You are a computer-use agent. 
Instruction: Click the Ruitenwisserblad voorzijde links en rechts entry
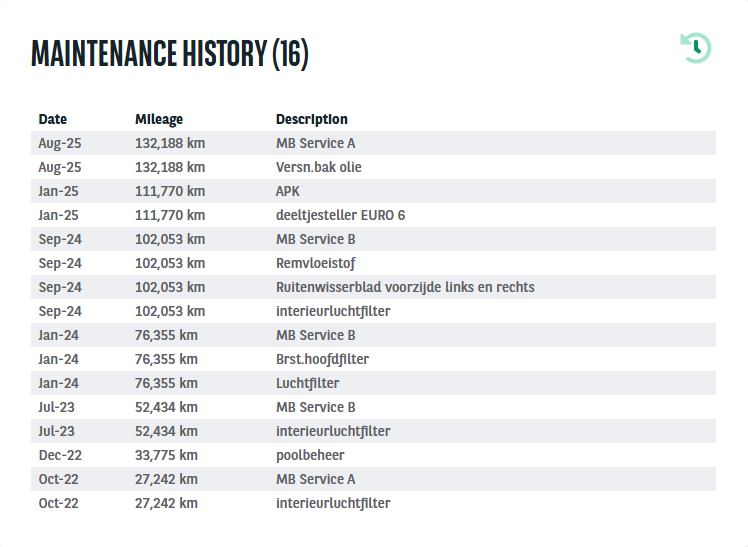click(405, 287)
